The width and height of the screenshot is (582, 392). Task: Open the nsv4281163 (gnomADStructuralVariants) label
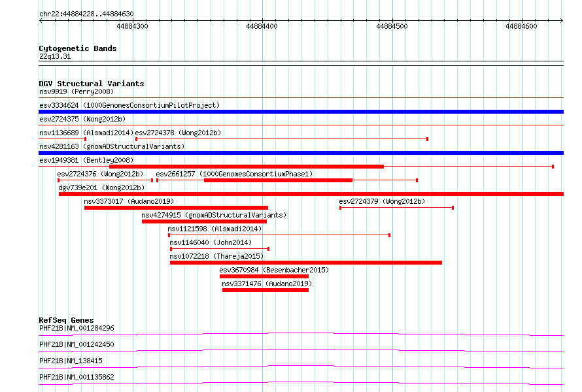112,146
